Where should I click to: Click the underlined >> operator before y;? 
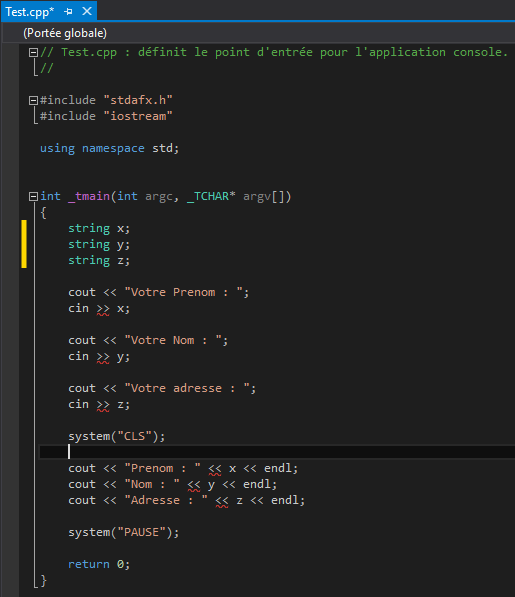(x=103, y=357)
